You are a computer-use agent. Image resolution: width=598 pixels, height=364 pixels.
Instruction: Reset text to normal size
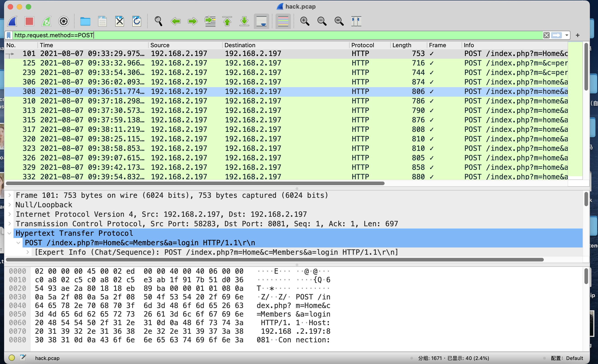pos(339,21)
